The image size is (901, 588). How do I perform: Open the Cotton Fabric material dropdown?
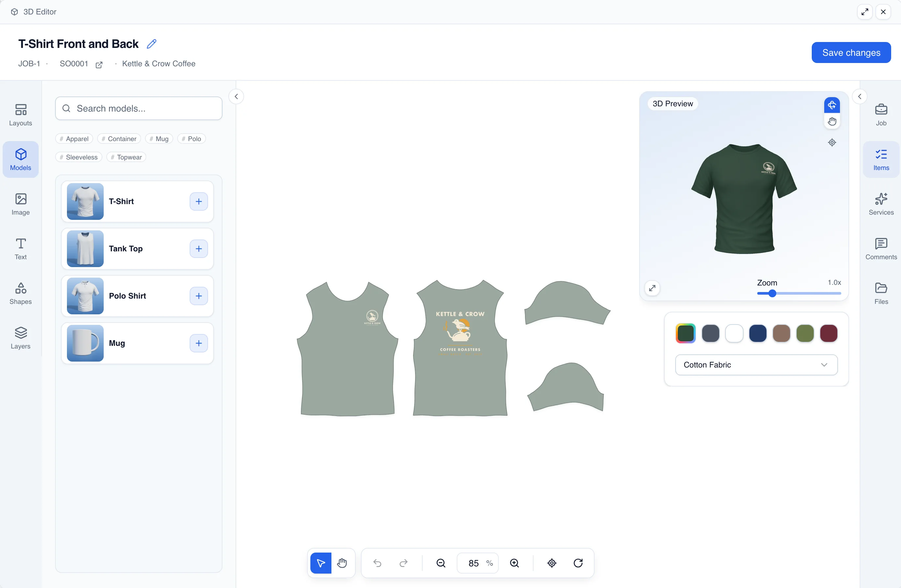pyautogui.click(x=756, y=365)
